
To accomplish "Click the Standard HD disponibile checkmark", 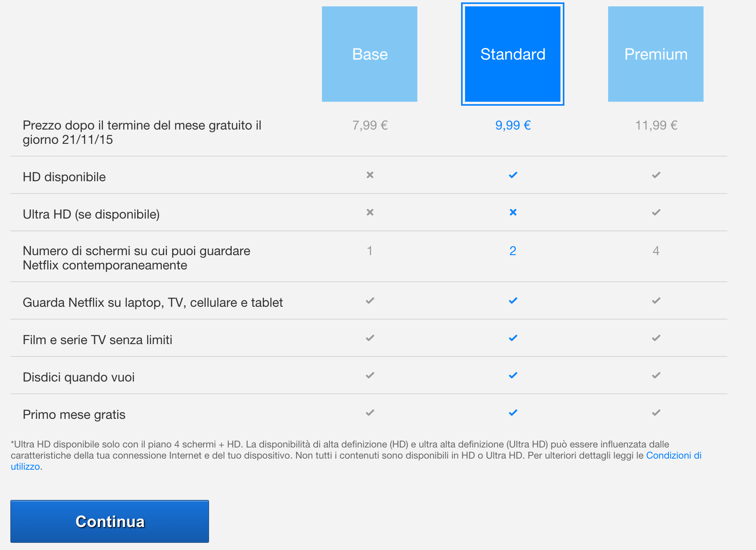I will [513, 175].
